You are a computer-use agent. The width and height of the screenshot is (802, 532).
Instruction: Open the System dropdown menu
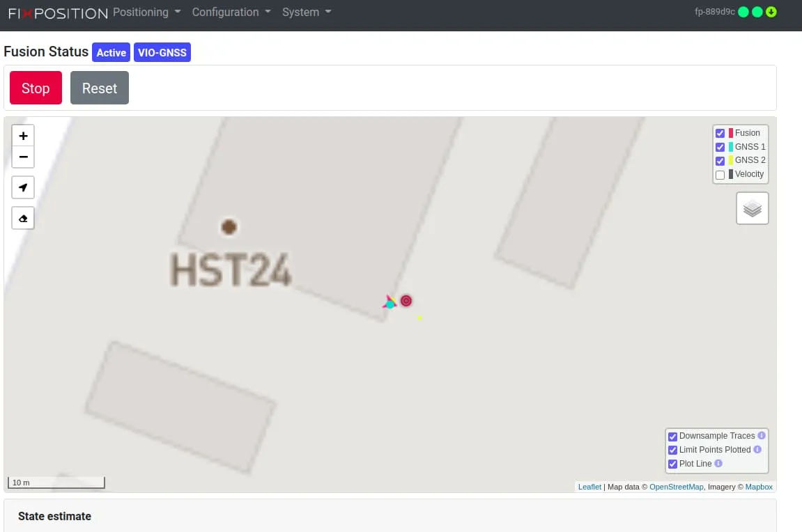coord(307,12)
